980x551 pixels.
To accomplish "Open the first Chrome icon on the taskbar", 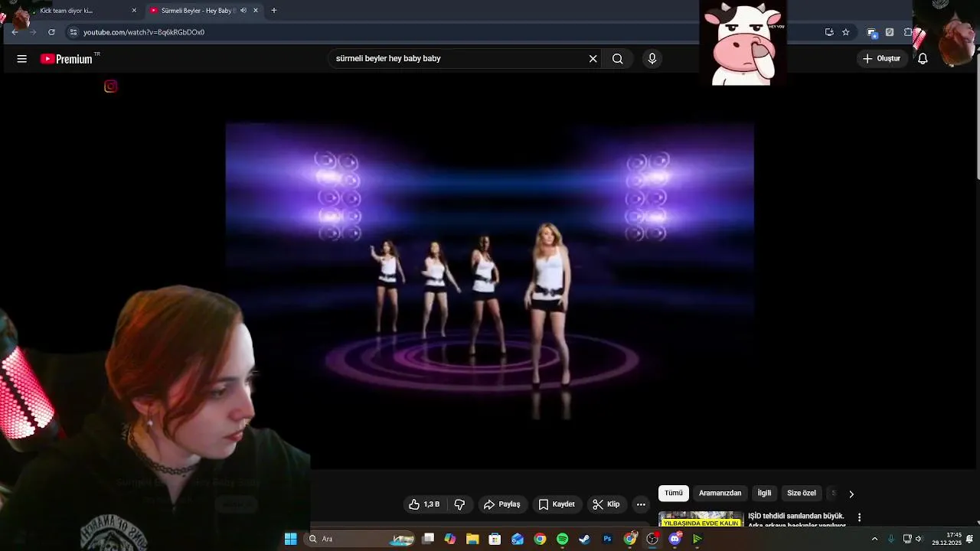I will click(x=540, y=540).
